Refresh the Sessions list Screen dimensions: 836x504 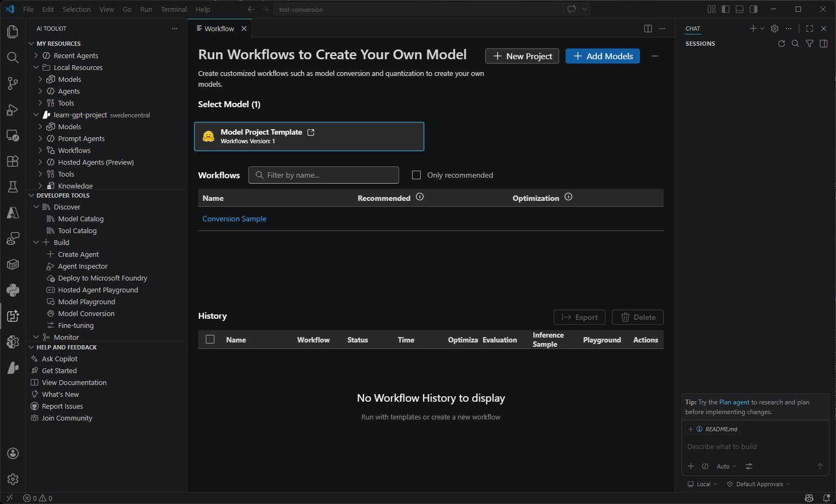tap(782, 44)
